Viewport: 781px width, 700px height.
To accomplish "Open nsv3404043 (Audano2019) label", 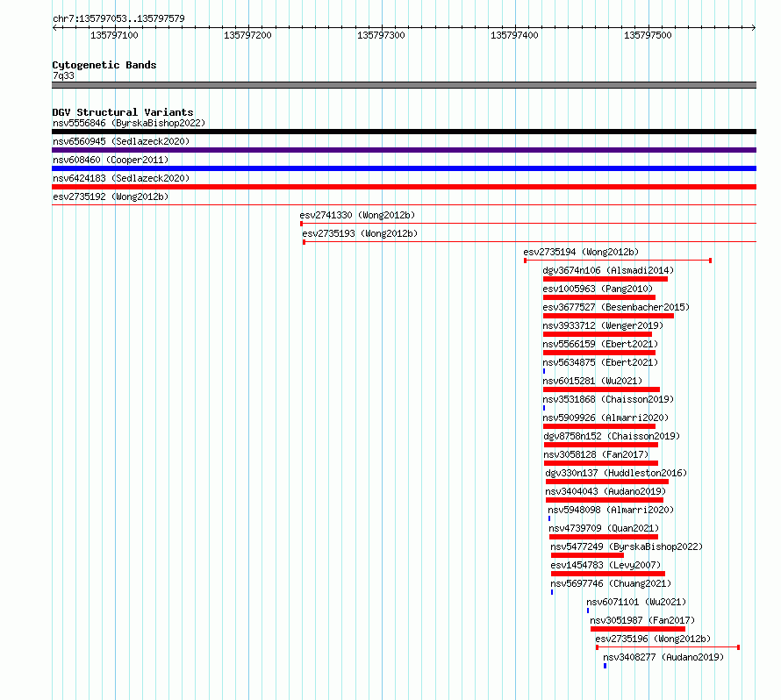I will (605, 491).
